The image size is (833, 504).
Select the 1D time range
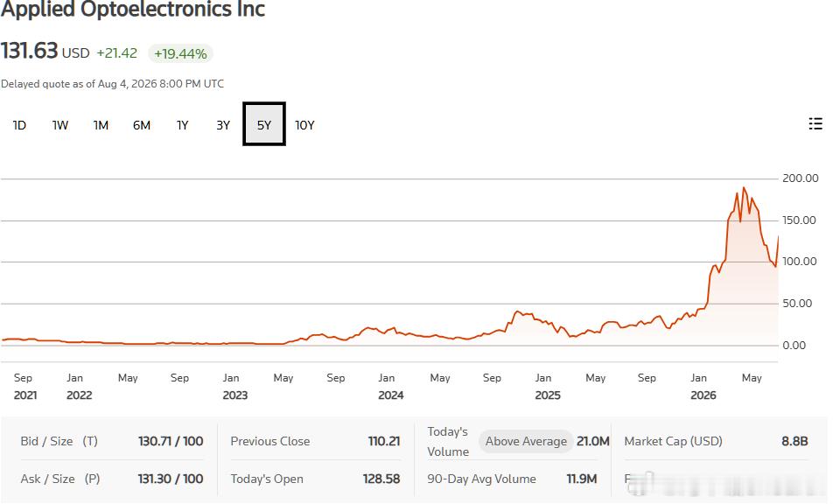click(19, 125)
